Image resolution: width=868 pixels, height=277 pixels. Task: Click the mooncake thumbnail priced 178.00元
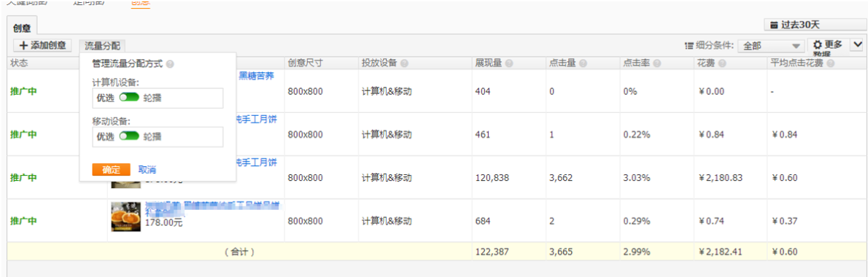pyautogui.click(x=125, y=216)
